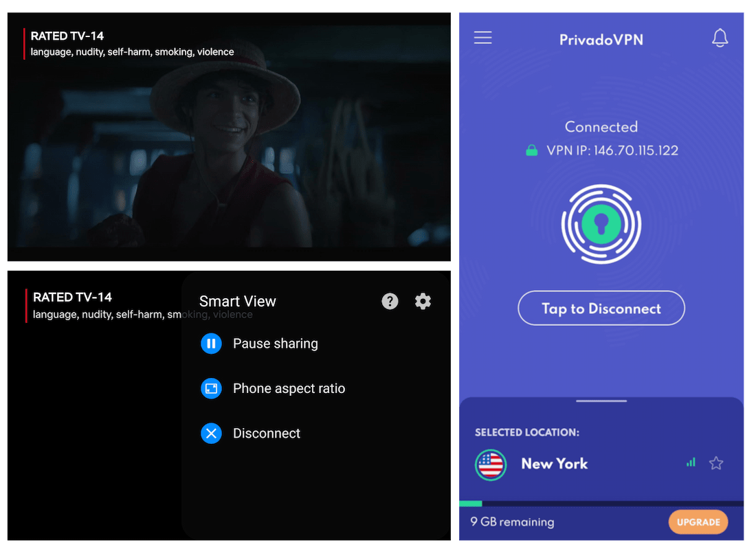
Task: Tap to Disconnect the VPN
Action: click(601, 309)
